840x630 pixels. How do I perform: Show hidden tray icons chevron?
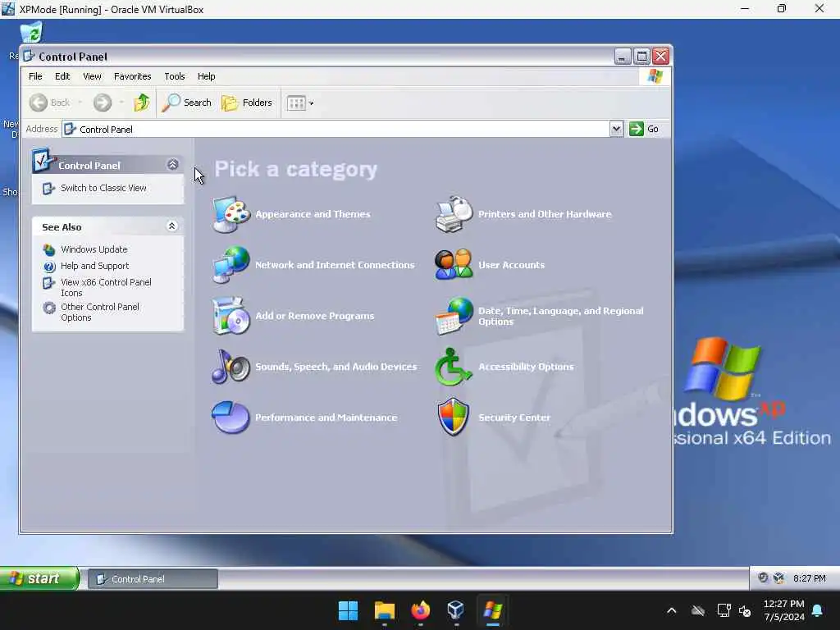pyautogui.click(x=672, y=610)
